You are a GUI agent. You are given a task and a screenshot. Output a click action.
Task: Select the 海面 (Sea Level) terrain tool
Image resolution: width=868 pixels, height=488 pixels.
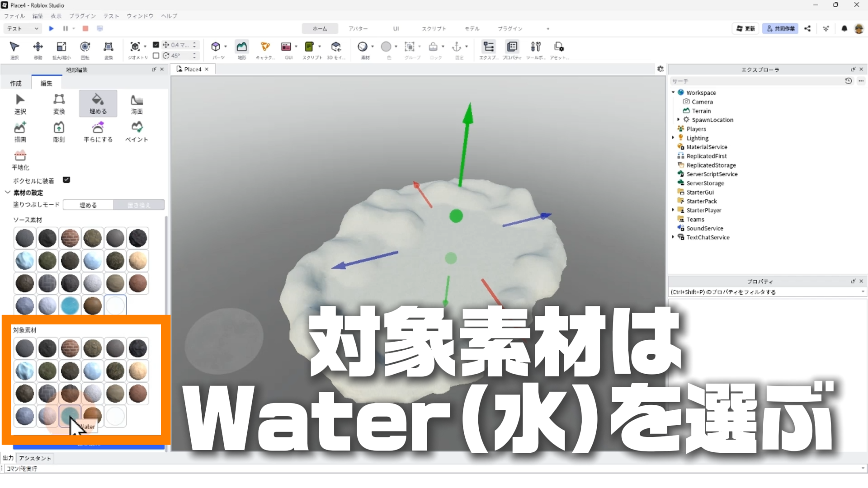(x=137, y=103)
